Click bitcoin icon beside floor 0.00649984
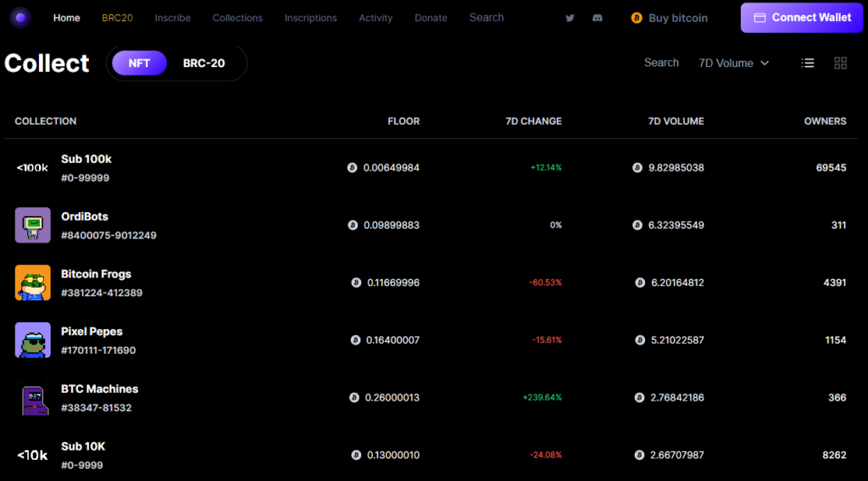This screenshot has width=868, height=481. (x=352, y=167)
